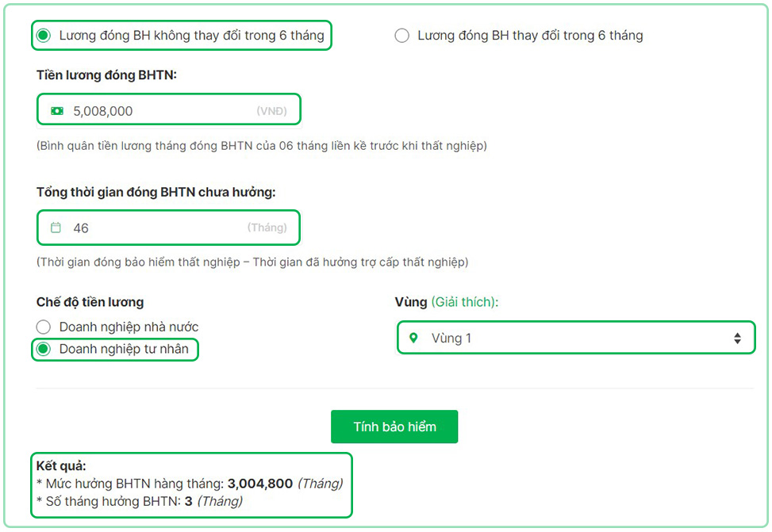This screenshot has width=772, height=532.
Task: Select 'Doanh nghiệp nhà nước' option
Action: coord(44,326)
